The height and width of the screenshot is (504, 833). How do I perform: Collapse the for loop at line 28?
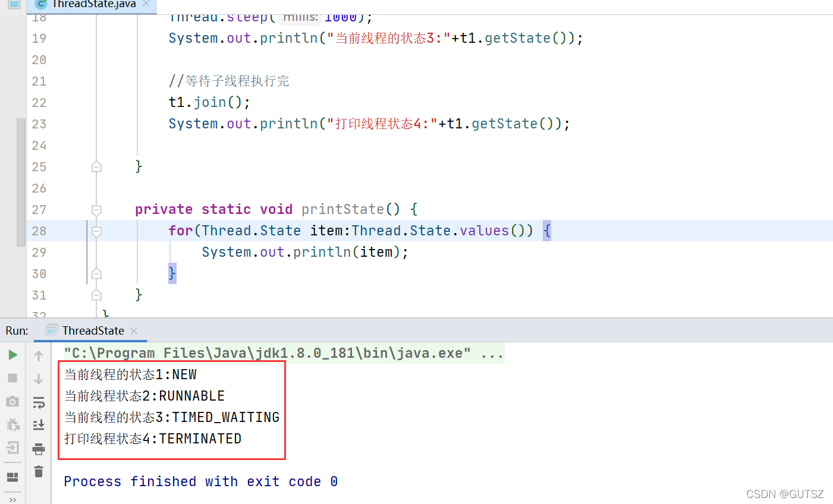pyautogui.click(x=96, y=231)
